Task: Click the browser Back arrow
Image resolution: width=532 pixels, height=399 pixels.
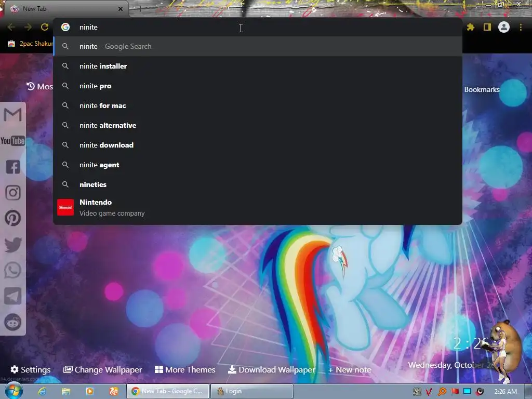Action: tap(11, 27)
